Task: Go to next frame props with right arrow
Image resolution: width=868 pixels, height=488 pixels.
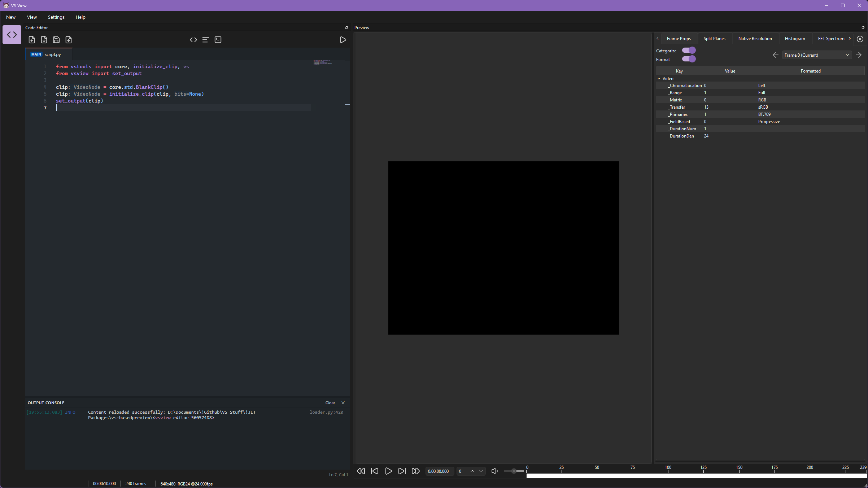Action: pos(859,55)
